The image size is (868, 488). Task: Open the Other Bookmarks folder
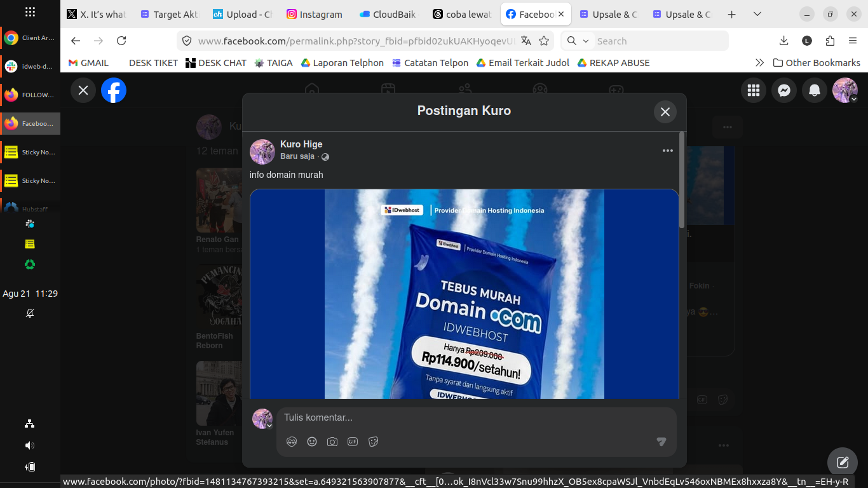click(x=817, y=63)
